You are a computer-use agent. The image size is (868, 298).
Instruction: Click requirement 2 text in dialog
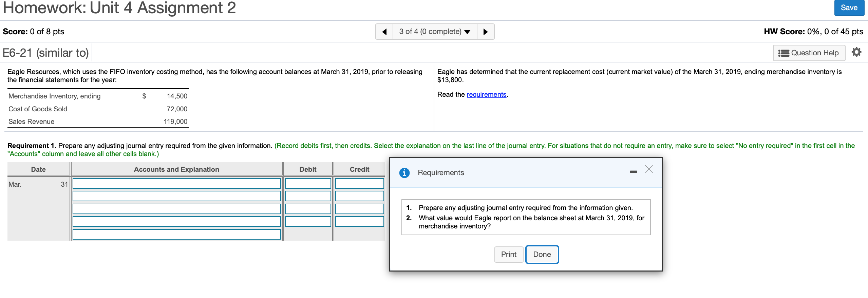pos(531,222)
